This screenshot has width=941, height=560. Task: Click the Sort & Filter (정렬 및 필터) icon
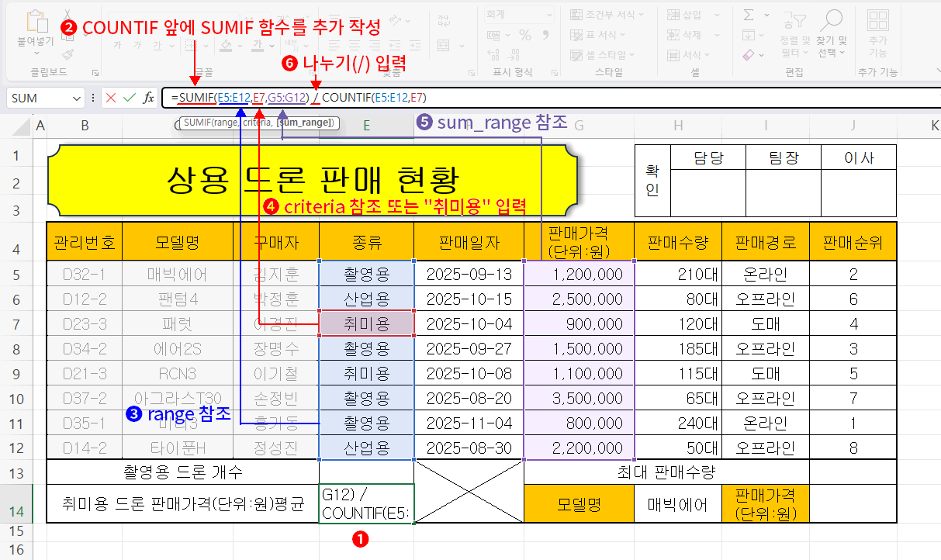(794, 21)
